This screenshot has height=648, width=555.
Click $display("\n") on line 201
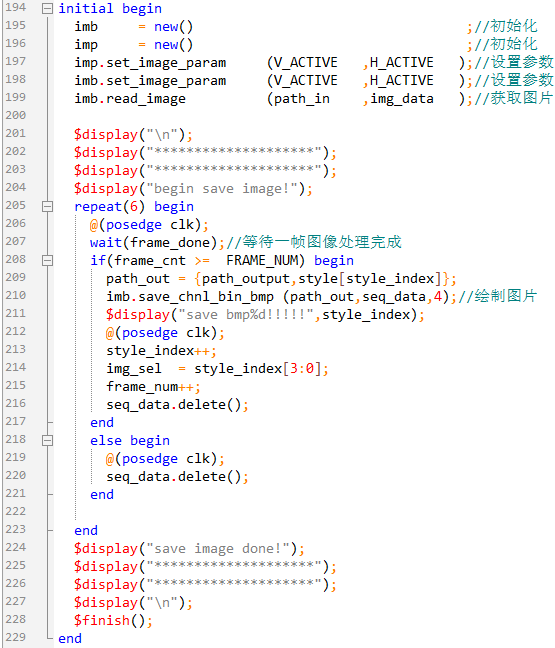point(133,135)
